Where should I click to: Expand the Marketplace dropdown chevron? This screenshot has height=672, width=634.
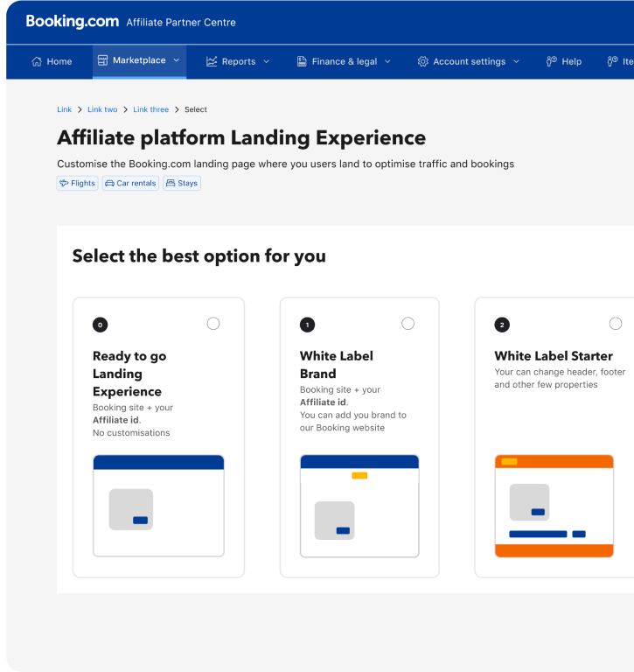pyautogui.click(x=177, y=60)
